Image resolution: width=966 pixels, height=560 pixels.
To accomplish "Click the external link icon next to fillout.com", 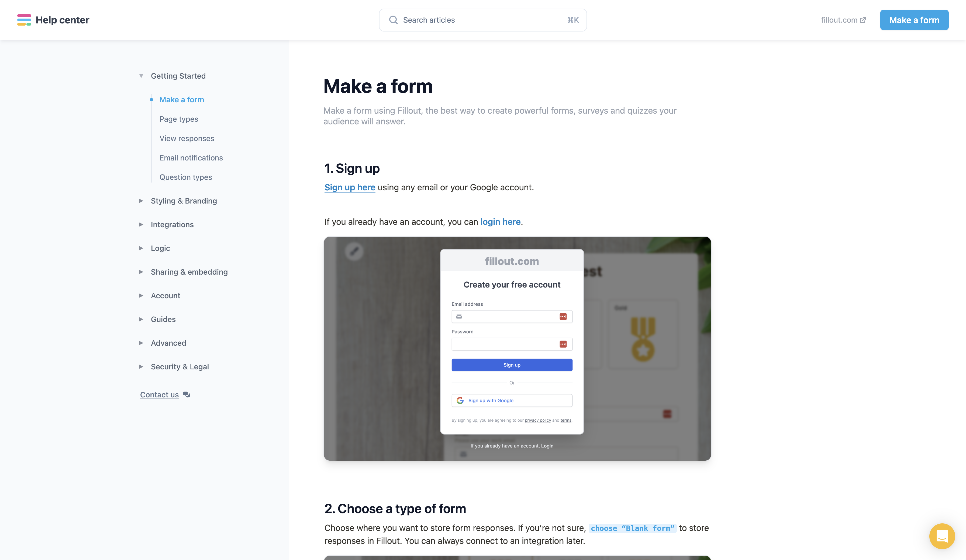I will point(863,19).
